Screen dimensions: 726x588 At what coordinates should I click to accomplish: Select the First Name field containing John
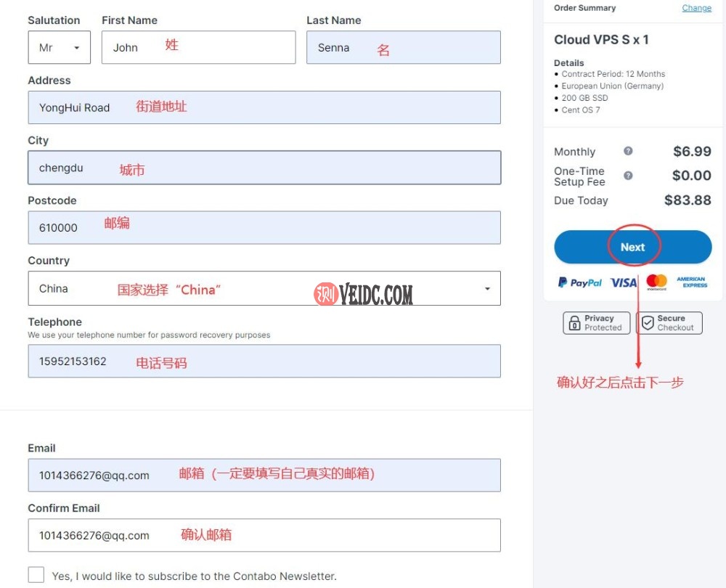tap(198, 47)
